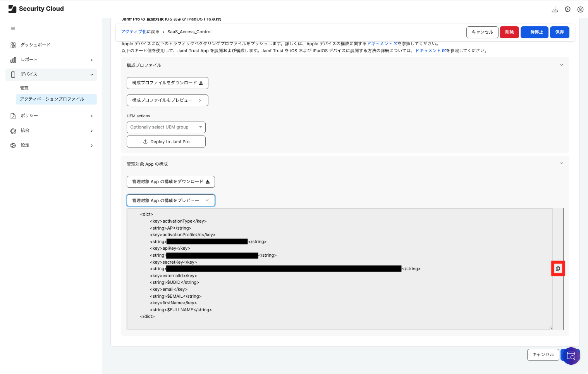Open the 統合 menu item
This screenshot has height=374, width=588.
coord(51,130)
